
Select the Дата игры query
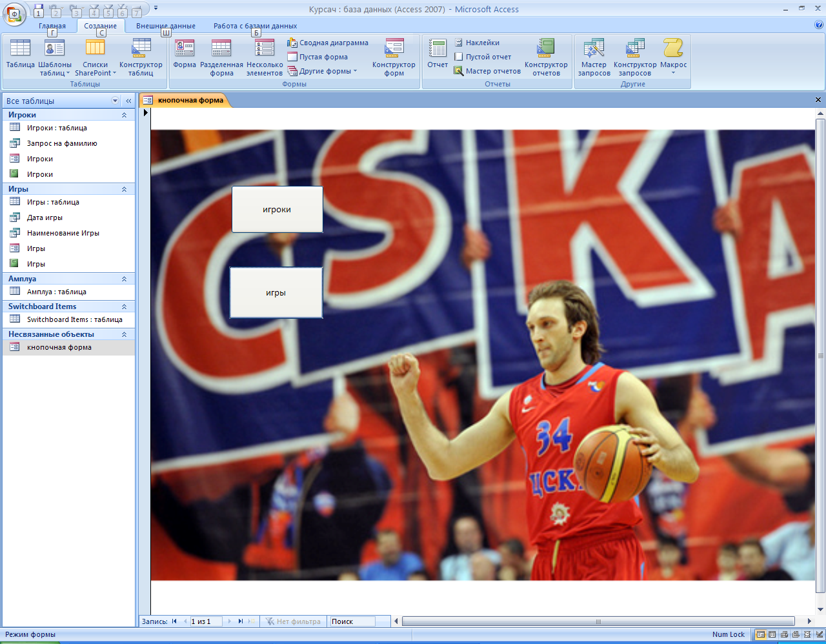pyautogui.click(x=69, y=217)
